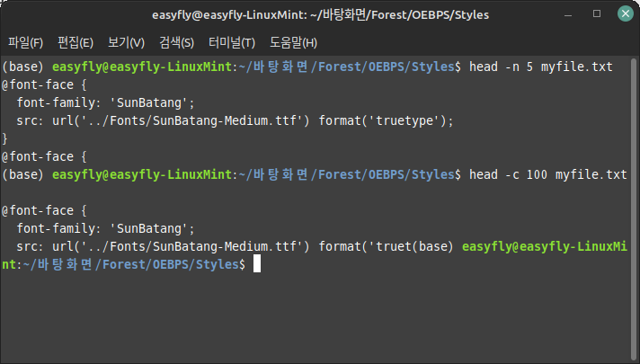The width and height of the screenshot is (640, 364).
Task: Open the 터미널(T) menu
Action: 232,42
